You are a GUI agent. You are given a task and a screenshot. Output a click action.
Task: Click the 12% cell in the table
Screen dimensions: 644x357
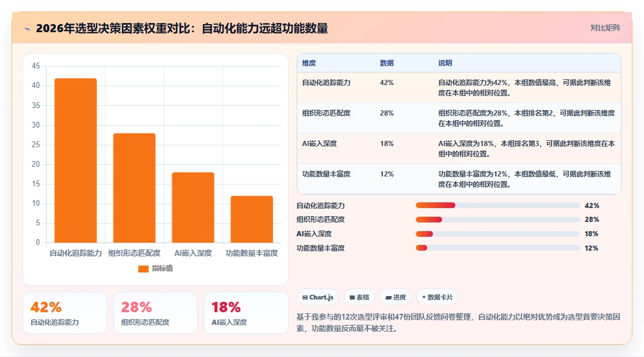[386, 174]
